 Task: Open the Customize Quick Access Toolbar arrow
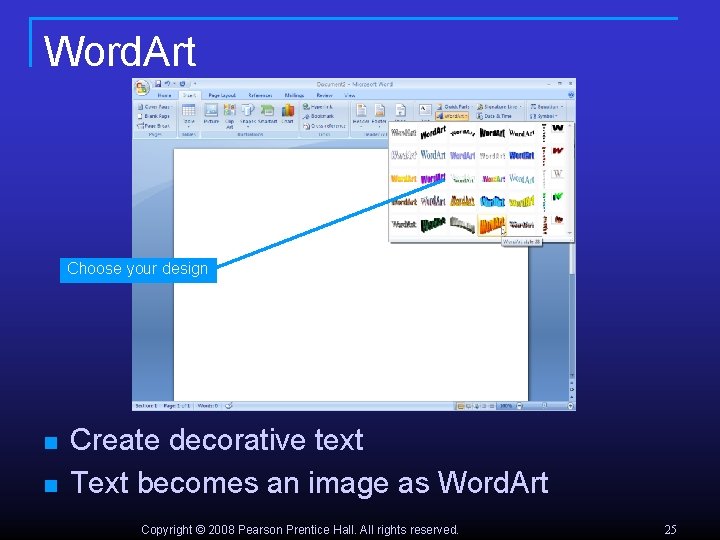click(195, 84)
